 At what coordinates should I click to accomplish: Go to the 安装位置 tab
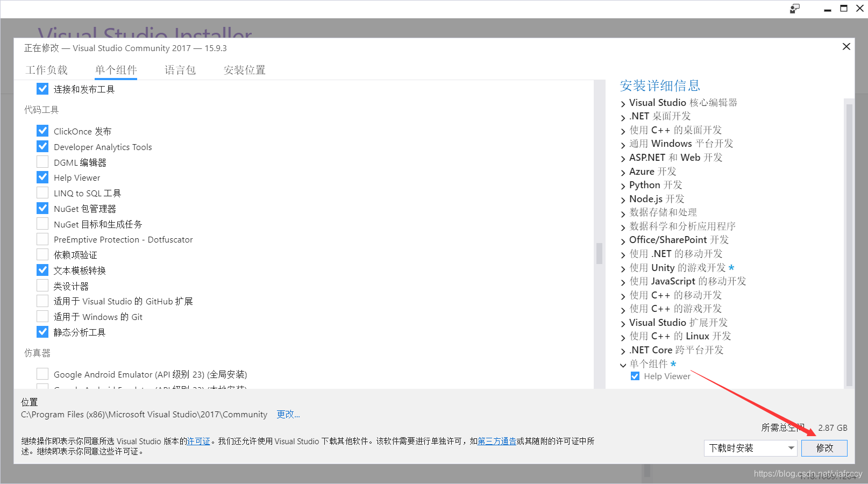(x=245, y=70)
